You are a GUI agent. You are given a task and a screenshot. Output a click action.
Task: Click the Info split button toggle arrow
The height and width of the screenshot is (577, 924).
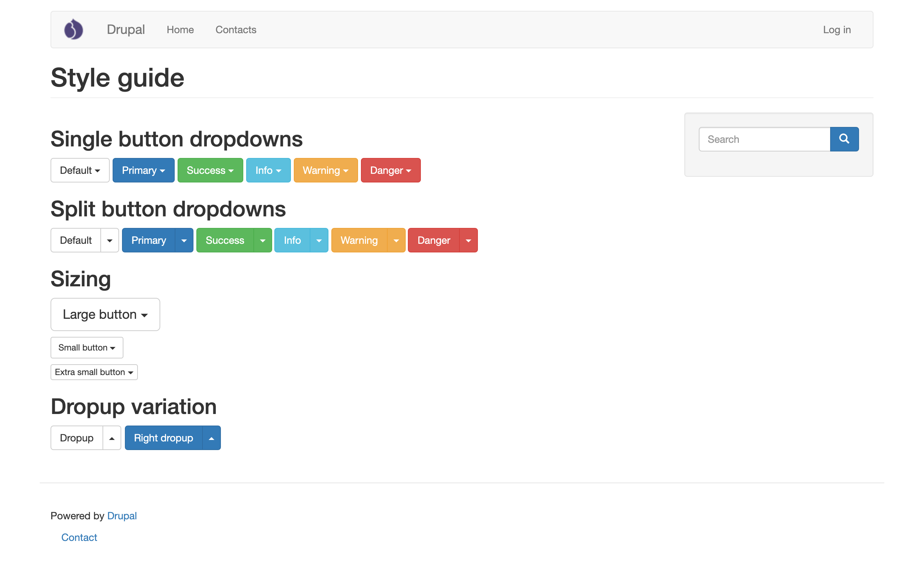[x=318, y=240]
